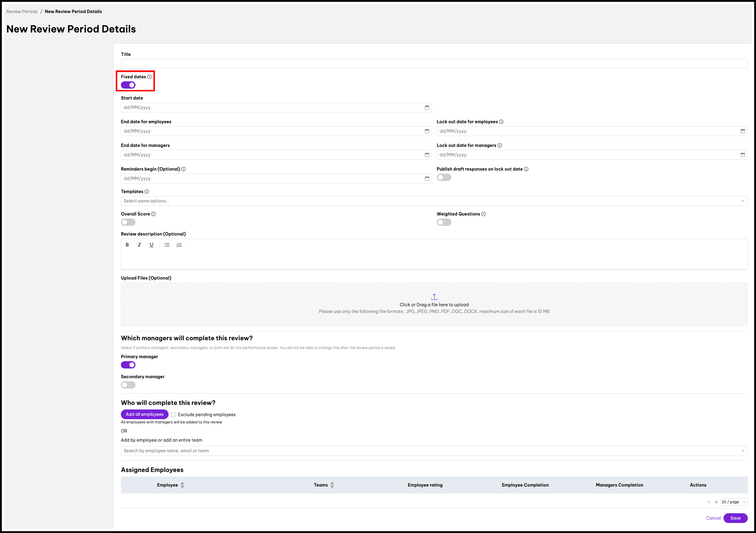Image resolution: width=756 pixels, height=533 pixels.
Task: Click the Fixed dates info icon
Action: 150,77
